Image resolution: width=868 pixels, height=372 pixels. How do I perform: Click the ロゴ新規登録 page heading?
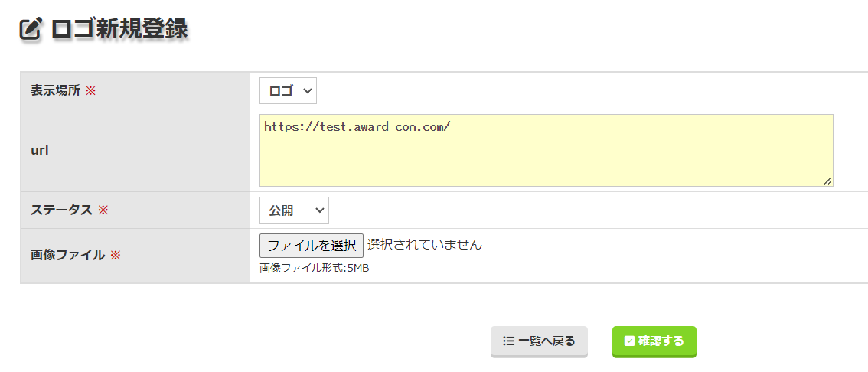point(119,30)
